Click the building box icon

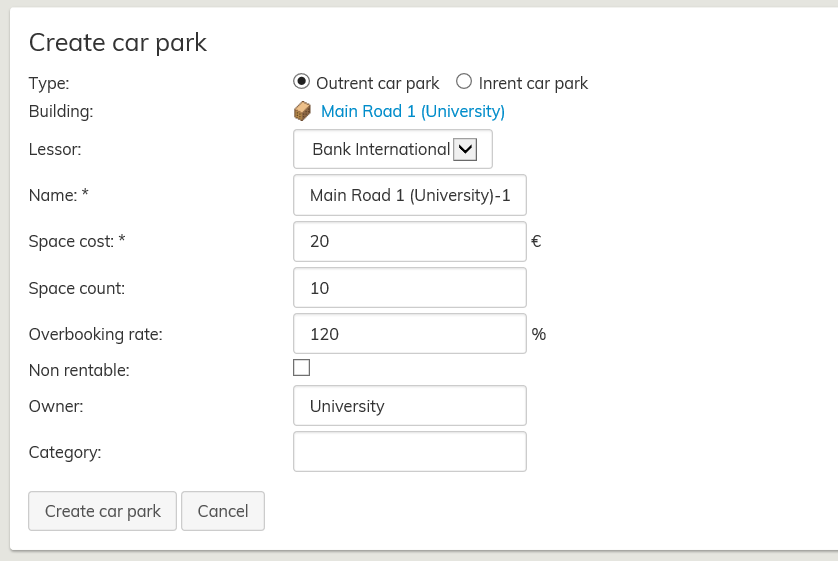click(x=302, y=111)
